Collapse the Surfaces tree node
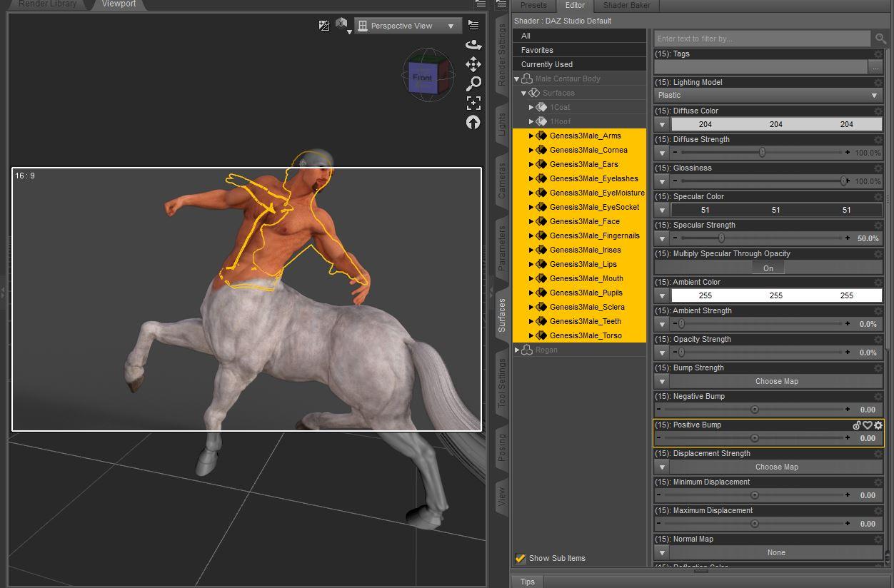Image resolution: width=894 pixels, height=588 pixels. (x=523, y=93)
